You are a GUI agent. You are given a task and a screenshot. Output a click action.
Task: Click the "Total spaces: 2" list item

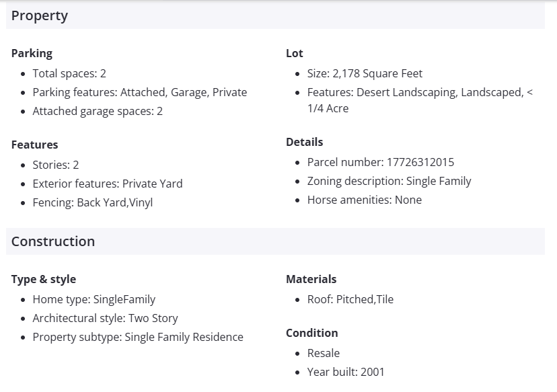[x=69, y=73]
